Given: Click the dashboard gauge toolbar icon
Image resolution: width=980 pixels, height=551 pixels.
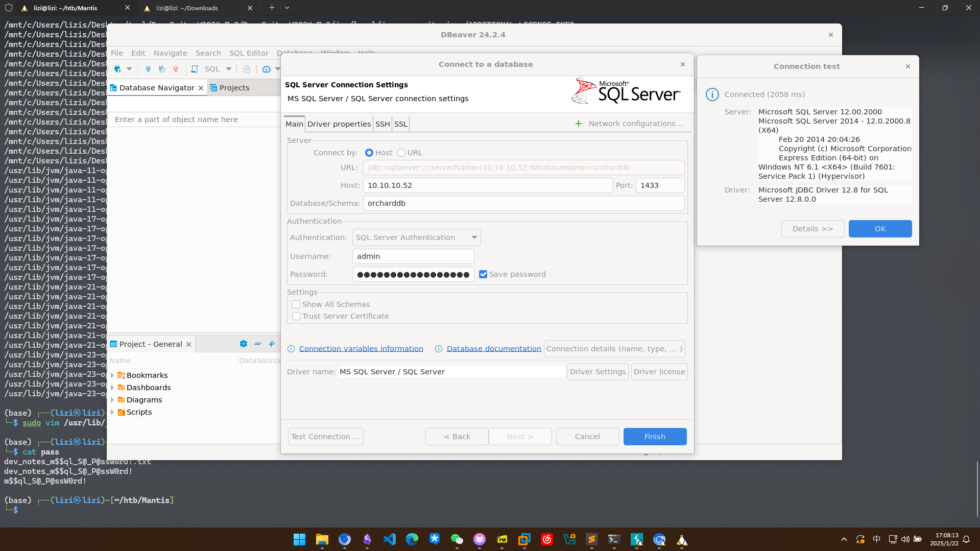Looking at the screenshot, I should pyautogui.click(x=267, y=69).
